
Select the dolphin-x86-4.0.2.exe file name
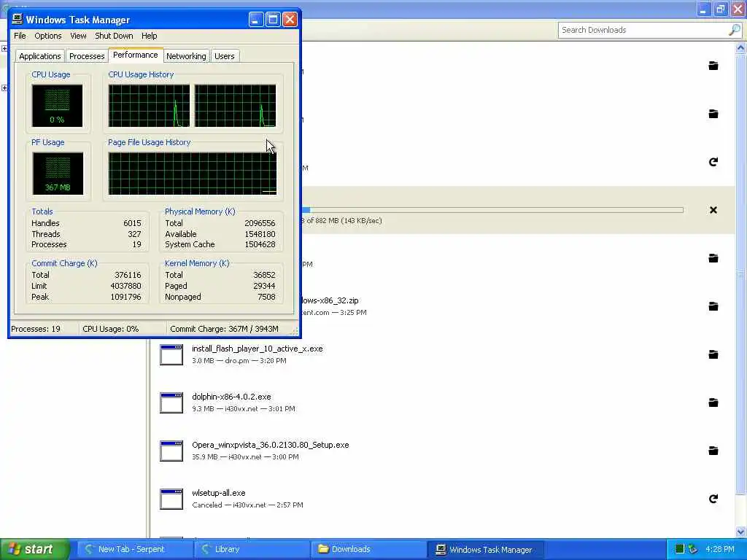[x=231, y=397]
